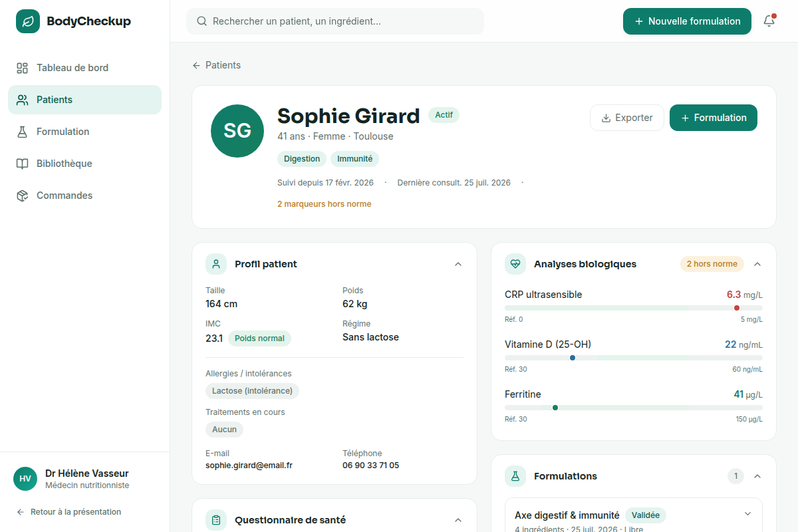
Task: Click the Formulations flask card icon
Action: coord(515,476)
